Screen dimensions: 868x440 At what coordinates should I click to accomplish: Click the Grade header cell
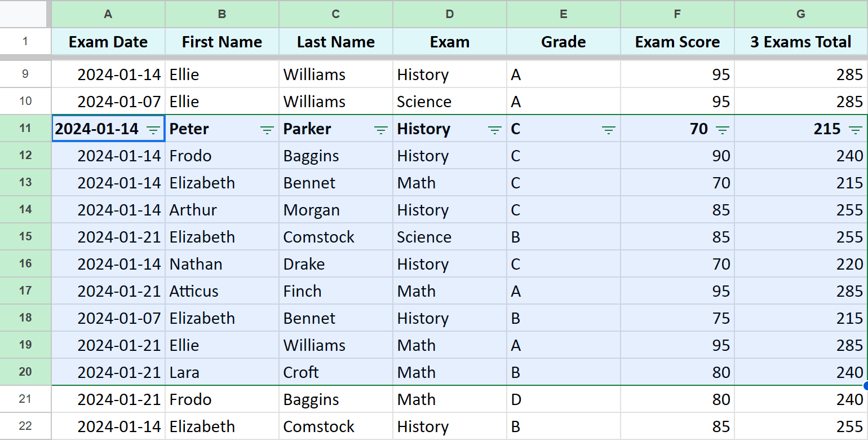(564, 42)
